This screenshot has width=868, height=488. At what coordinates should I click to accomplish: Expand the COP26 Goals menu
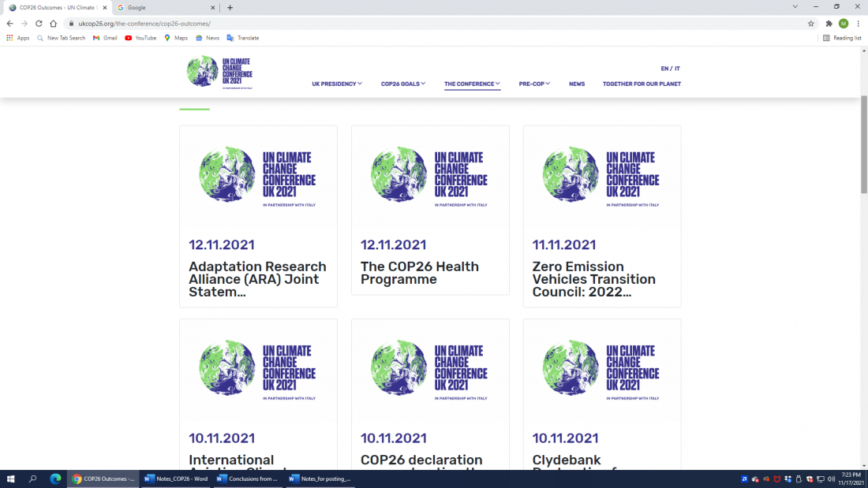point(403,84)
